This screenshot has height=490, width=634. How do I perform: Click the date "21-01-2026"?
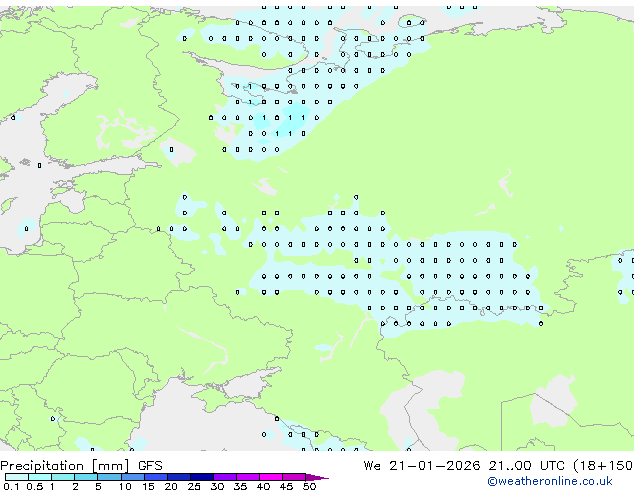click(435, 466)
